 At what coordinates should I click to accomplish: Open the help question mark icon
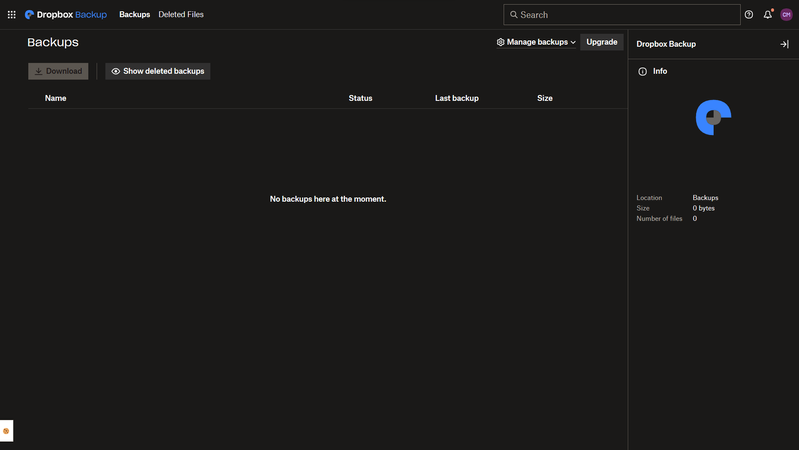coord(749,15)
